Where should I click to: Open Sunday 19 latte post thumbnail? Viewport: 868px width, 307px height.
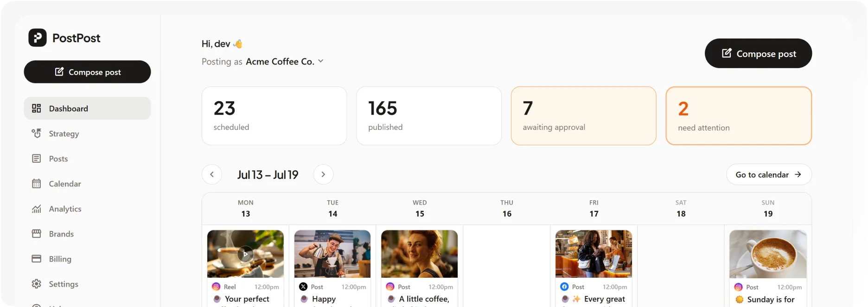[x=768, y=254]
